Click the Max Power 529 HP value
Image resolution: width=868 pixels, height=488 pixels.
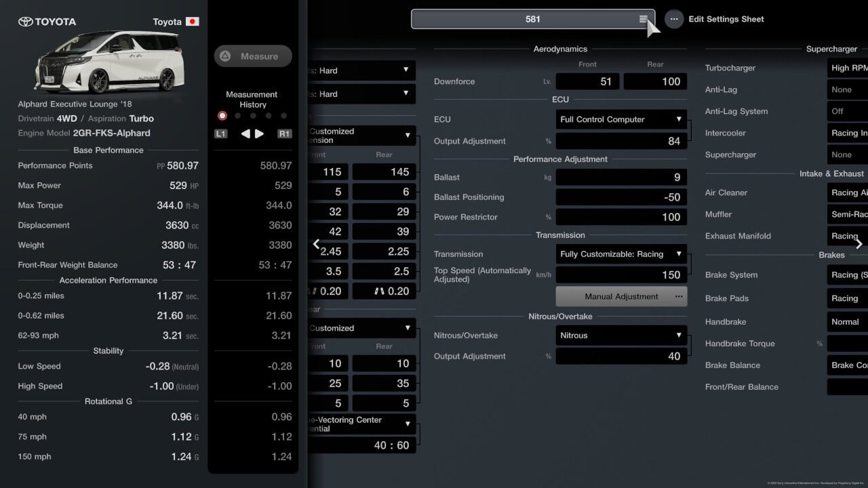184,185
